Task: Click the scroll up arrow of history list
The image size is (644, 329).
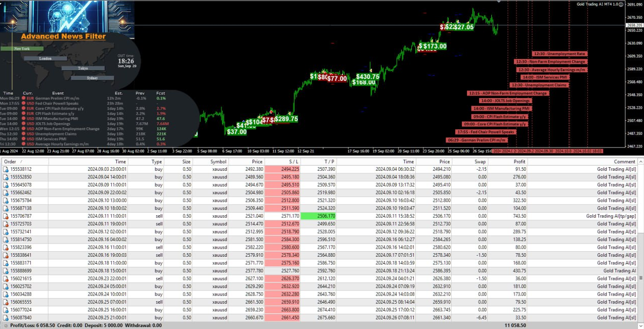Action: (641, 161)
